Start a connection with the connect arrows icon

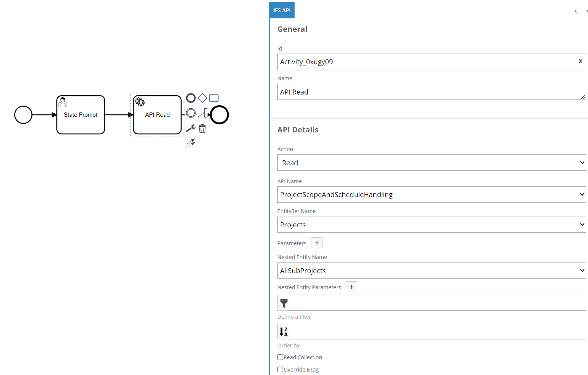191,143
